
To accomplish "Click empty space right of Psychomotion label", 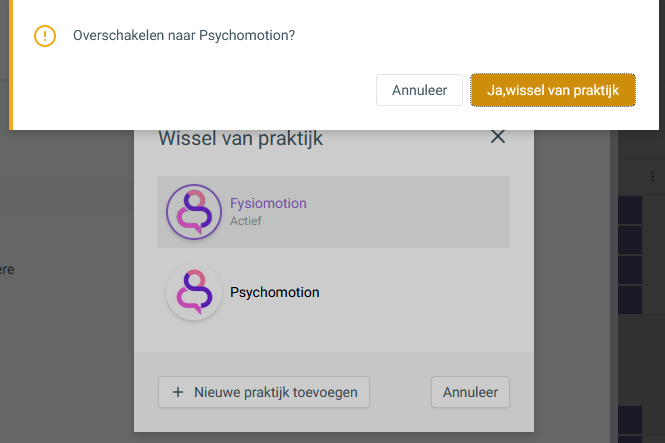I will (414, 293).
